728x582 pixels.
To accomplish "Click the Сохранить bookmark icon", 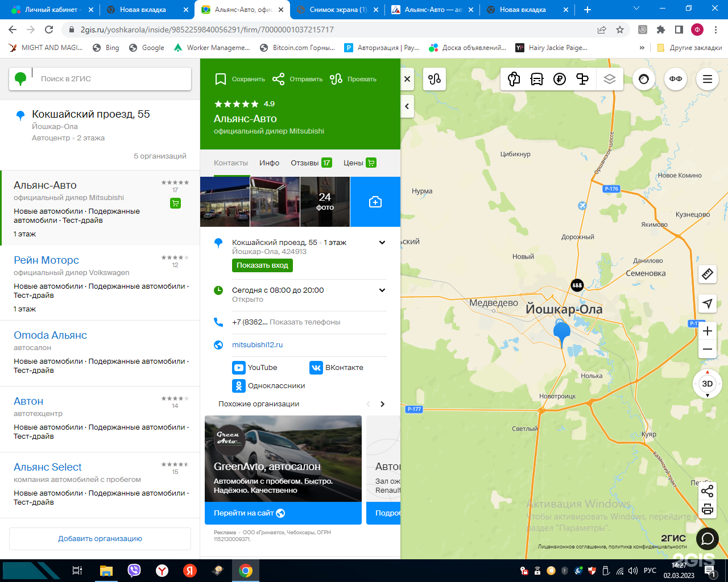I will pyautogui.click(x=221, y=79).
